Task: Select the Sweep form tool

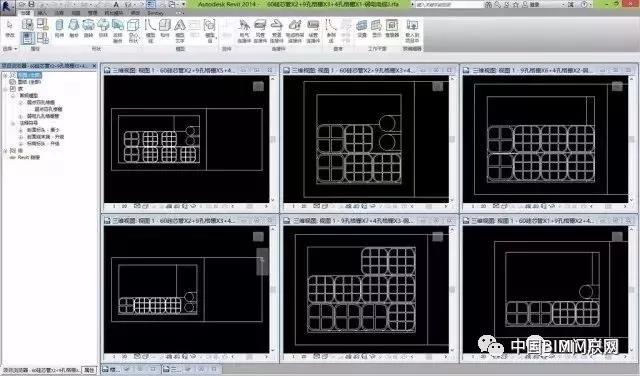Action: click(x=103, y=29)
